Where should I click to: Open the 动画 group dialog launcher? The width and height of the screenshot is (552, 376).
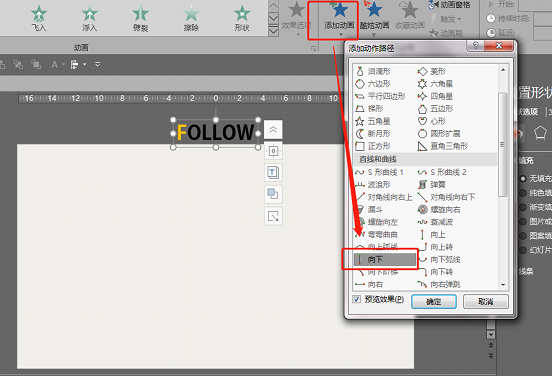[x=313, y=48]
